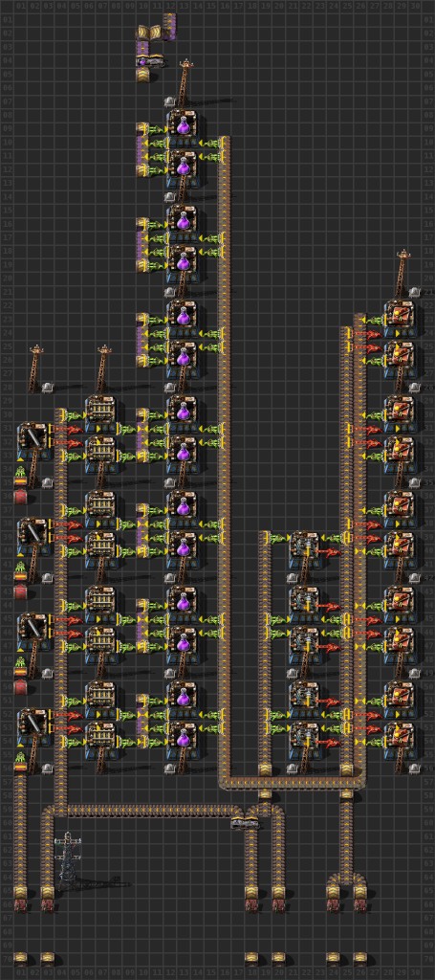Click the purple science assembler in row 30
Viewport: 435px width, 980px height.
pos(182,412)
